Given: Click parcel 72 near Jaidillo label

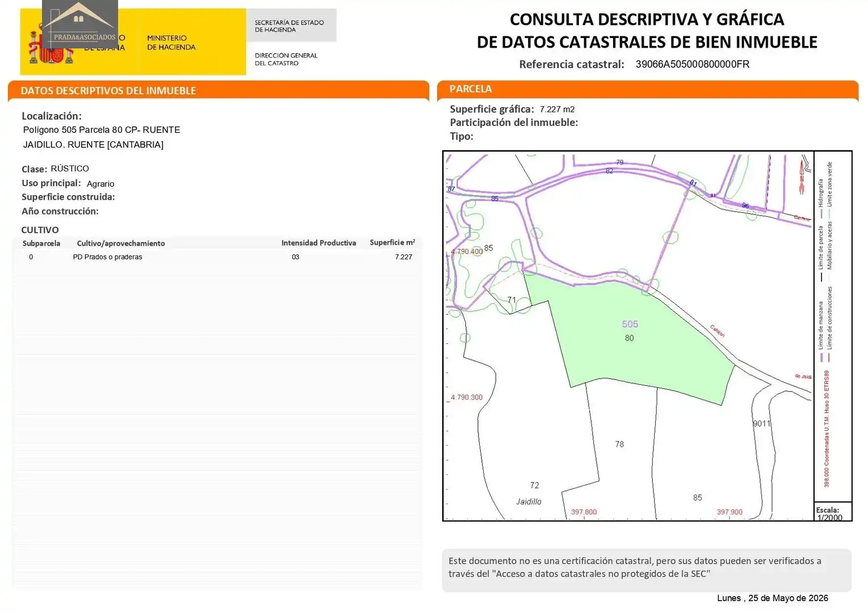Looking at the screenshot, I should 534,485.
